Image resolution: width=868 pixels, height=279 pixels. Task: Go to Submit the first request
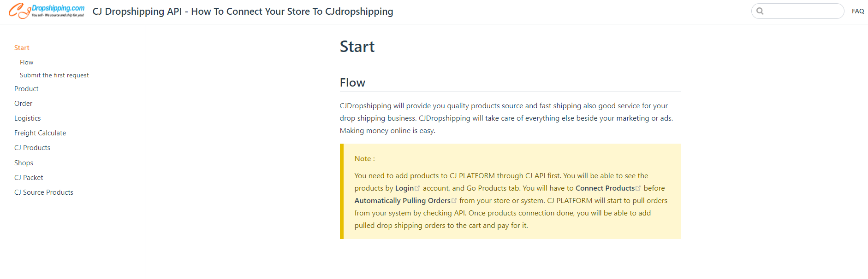(54, 75)
